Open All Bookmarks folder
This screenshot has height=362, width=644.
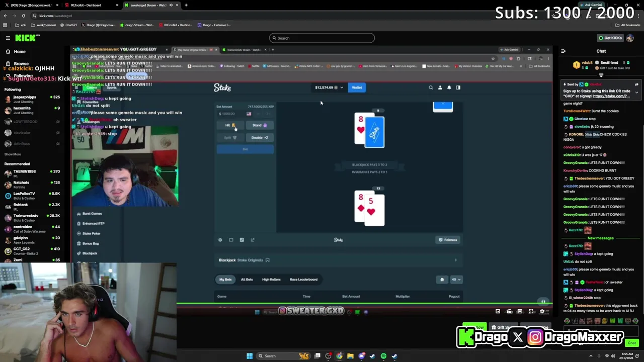pyautogui.click(x=627, y=25)
